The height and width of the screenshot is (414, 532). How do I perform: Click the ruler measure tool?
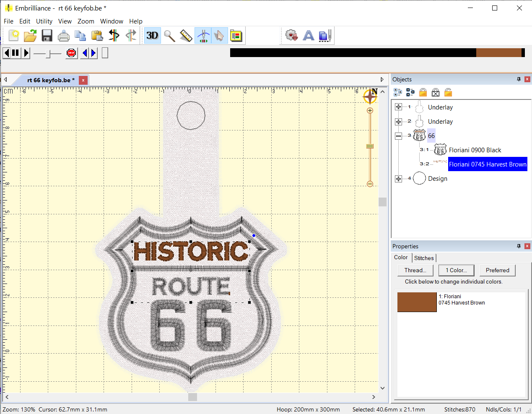tap(186, 36)
